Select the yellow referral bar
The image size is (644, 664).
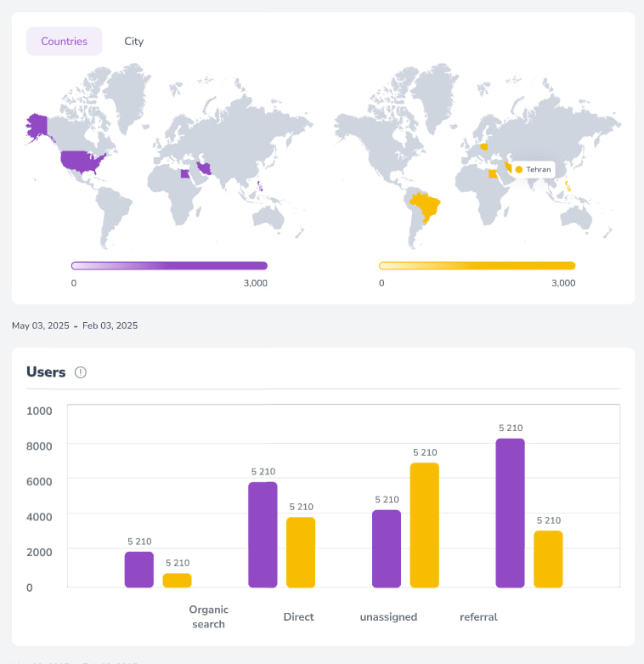pyautogui.click(x=548, y=559)
